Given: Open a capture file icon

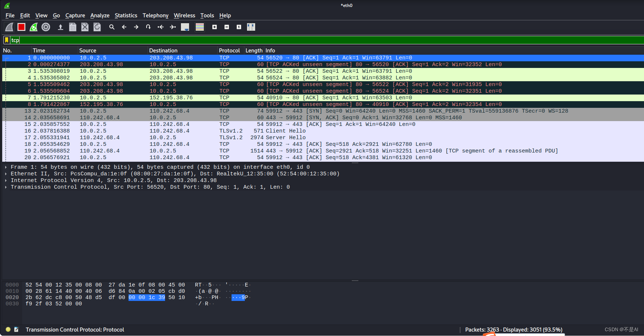Looking at the screenshot, I should point(61,27).
